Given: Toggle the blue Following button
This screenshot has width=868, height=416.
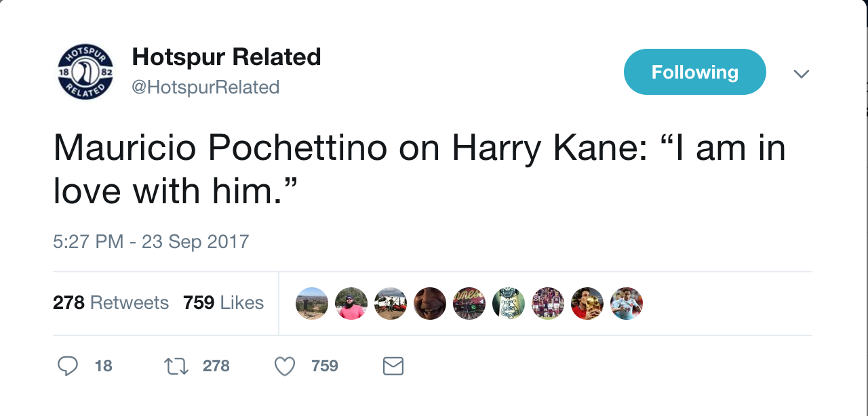Looking at the screenshot, I should [x=694, y=72].
